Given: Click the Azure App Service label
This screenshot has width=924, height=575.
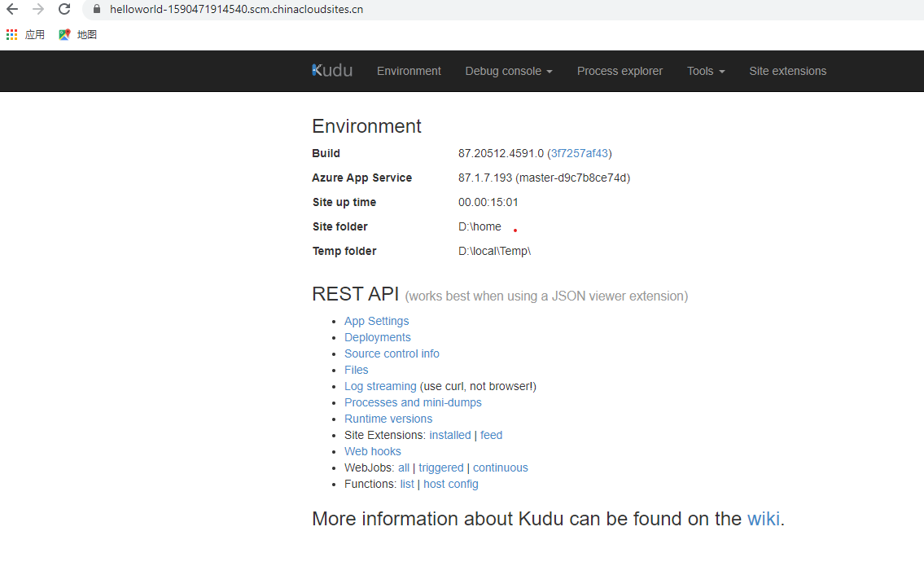Looking at the screenshot, I should (x=361, y=178).
